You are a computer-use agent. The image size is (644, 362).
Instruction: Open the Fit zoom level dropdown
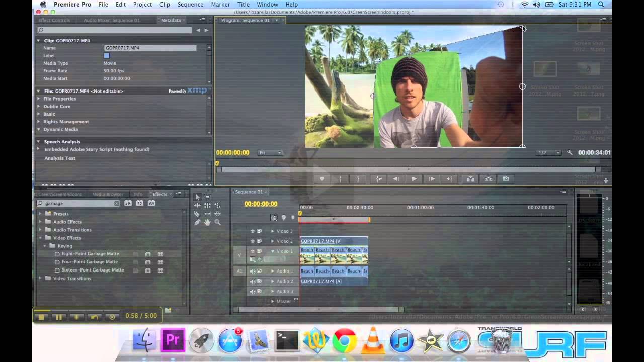270,153
